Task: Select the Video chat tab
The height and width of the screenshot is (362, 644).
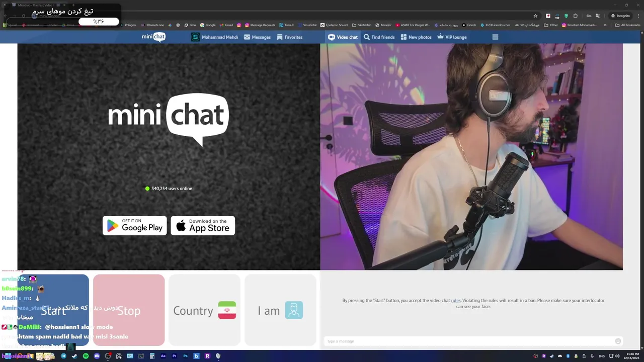Action: (343, 37)
